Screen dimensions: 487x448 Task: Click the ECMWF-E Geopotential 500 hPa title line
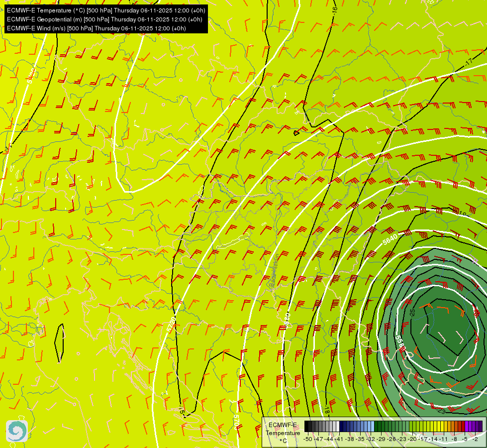tap(104, 19)
